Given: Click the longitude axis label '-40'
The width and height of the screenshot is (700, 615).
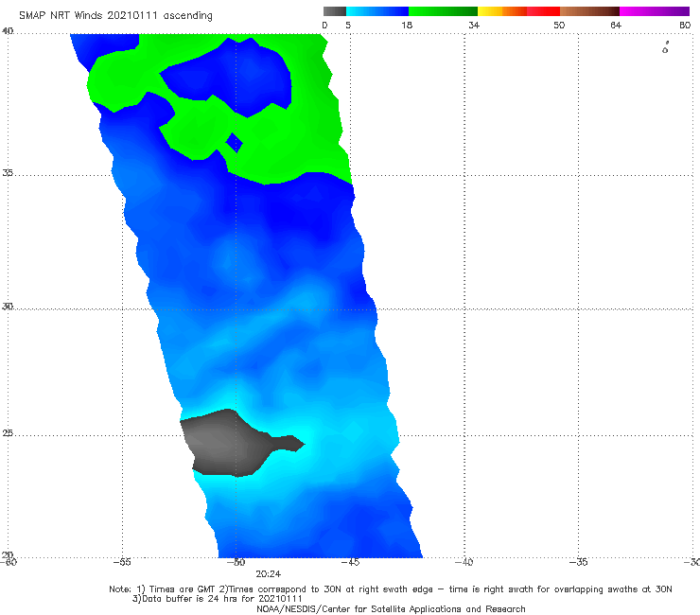Looking at the screenshot, I should point(464,562).
